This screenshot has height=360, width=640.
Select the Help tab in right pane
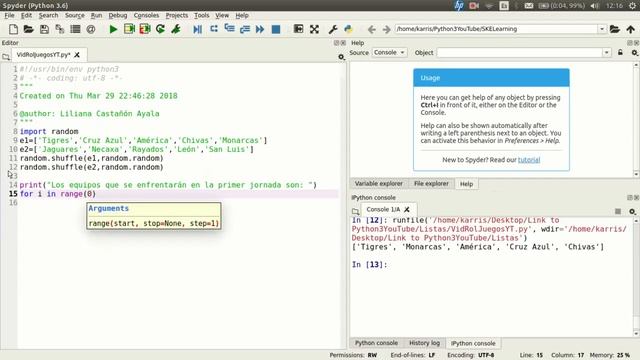tap(467, 184)
